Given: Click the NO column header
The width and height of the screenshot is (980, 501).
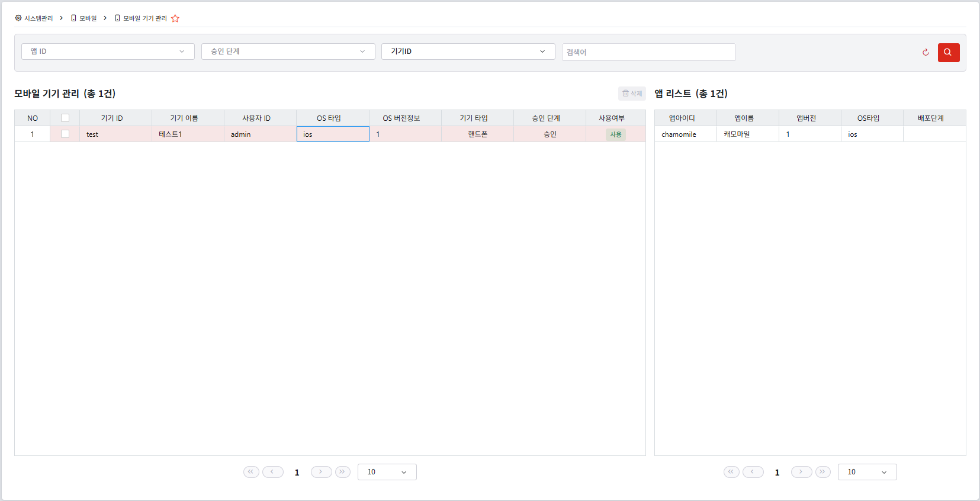Looking at the screenshot, I should [x=33, y=118].
